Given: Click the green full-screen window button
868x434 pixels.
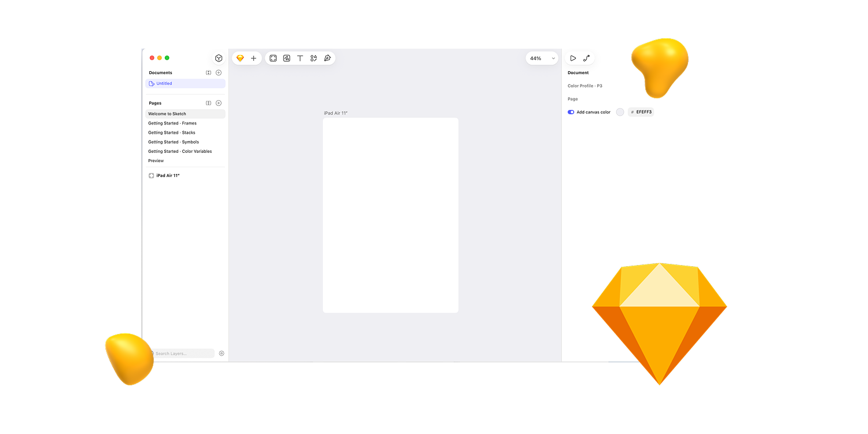Looking at the screenshot, I should point(167,58).
